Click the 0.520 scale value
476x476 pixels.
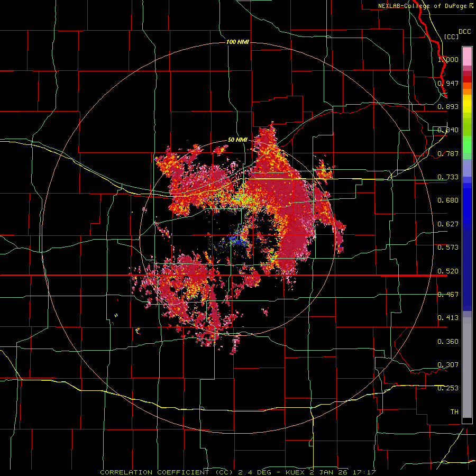tap(448, 271)
